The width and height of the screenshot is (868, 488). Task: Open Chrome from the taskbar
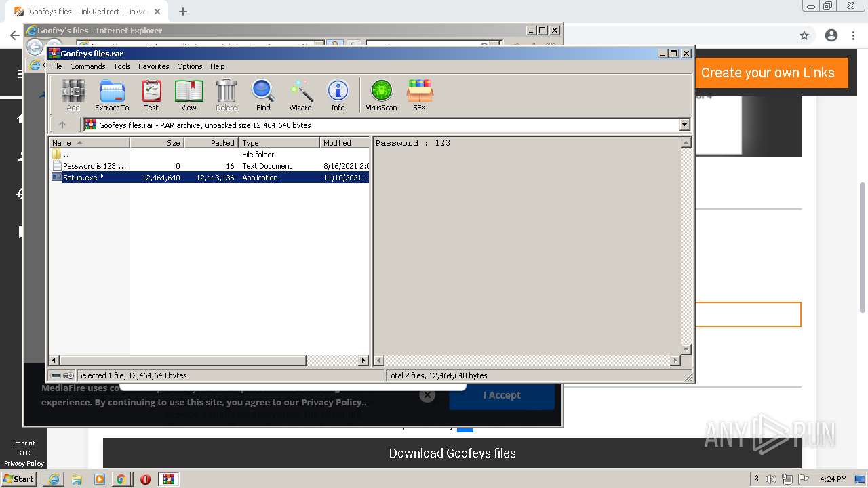tap(121, 479)
